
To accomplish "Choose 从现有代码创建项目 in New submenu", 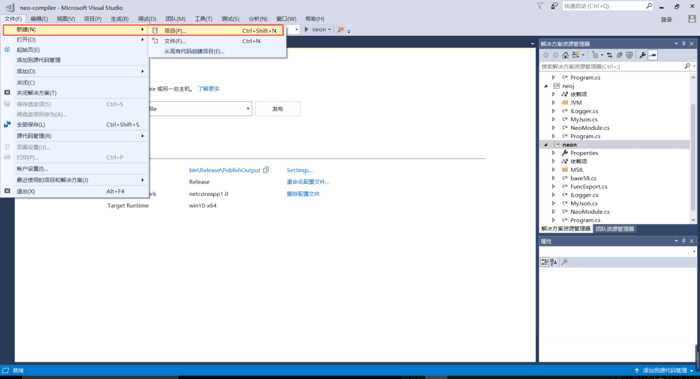I will pos(217,51).
